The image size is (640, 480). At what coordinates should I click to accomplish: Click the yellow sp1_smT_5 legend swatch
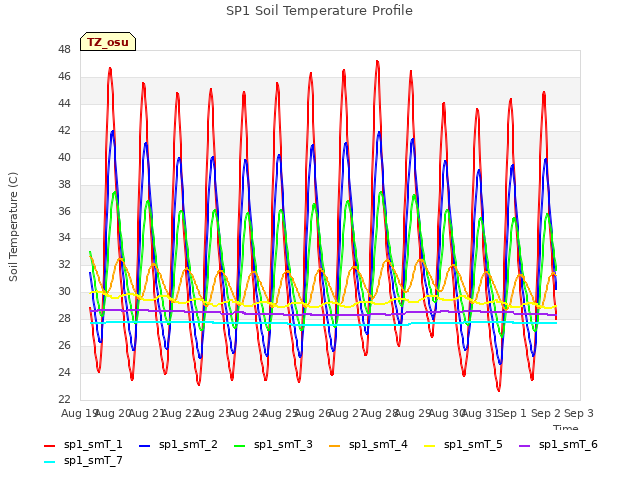point(430,446)
